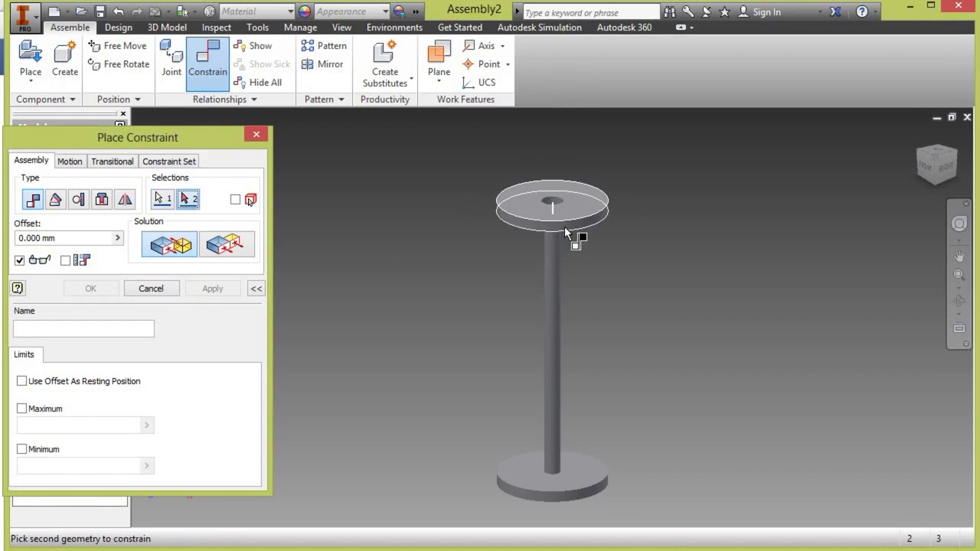Toggle the Pick part first checkbox

[x=235, y=200]
